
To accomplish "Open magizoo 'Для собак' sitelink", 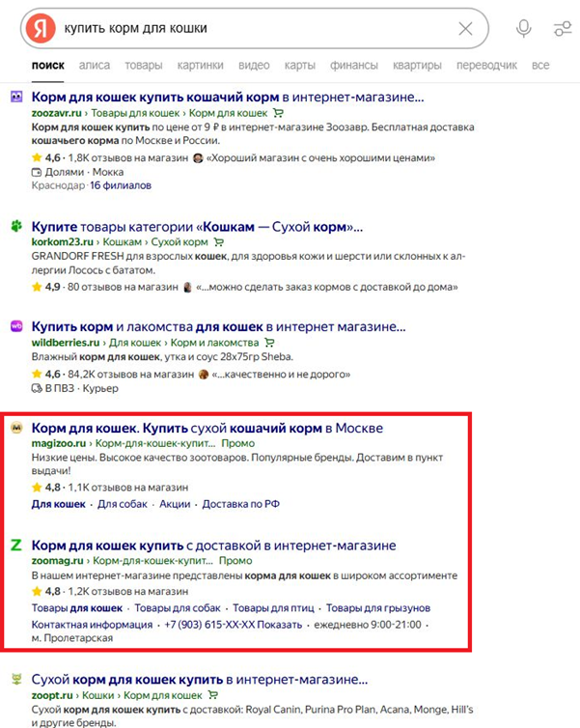I will [122, 504].
